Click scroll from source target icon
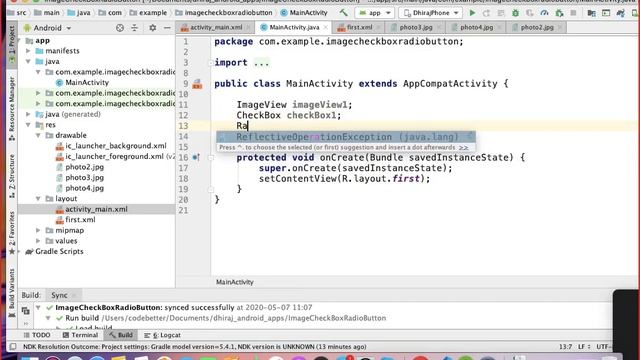Viewport: 640px width, 360px height. (120, 28)
